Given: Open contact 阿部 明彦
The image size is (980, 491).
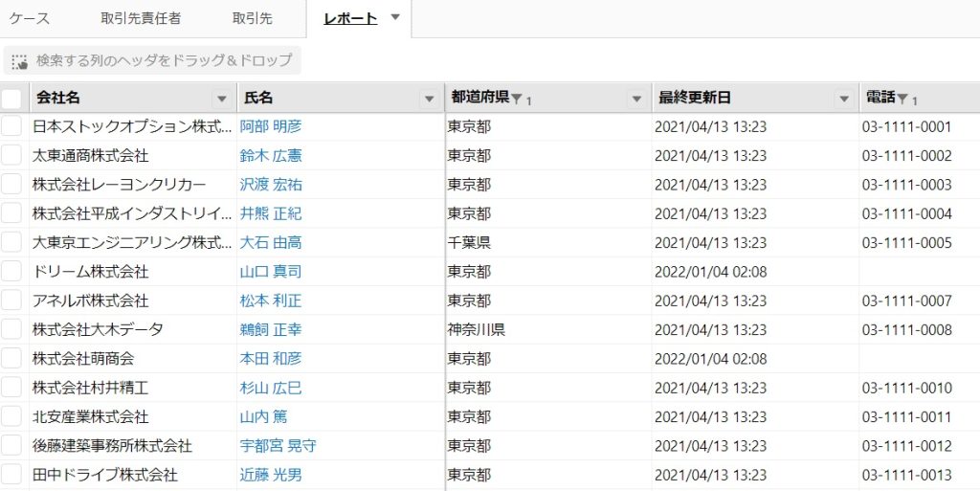Looking at the screenshot, I should click(271, 126).
